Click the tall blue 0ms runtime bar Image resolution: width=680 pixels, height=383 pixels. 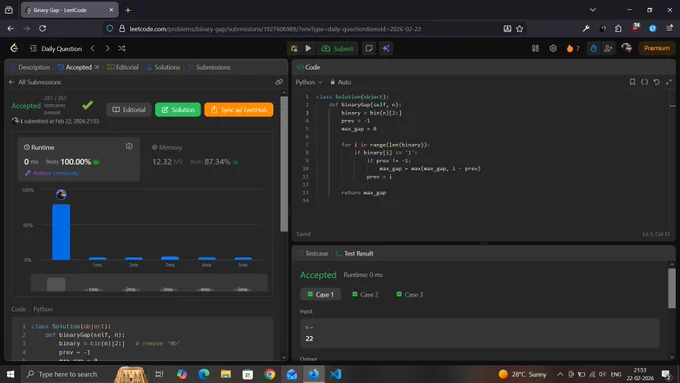click(x=61, y=232)
